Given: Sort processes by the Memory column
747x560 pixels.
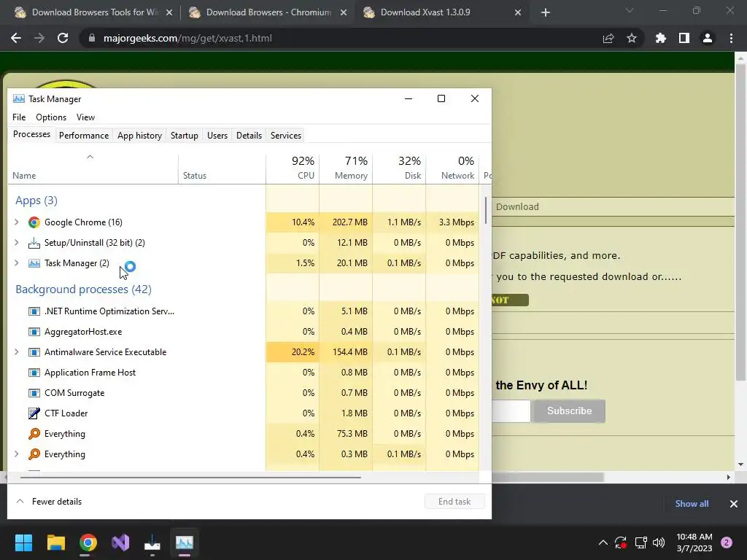Looking at the screenshot, I should (x=346, y=168).
